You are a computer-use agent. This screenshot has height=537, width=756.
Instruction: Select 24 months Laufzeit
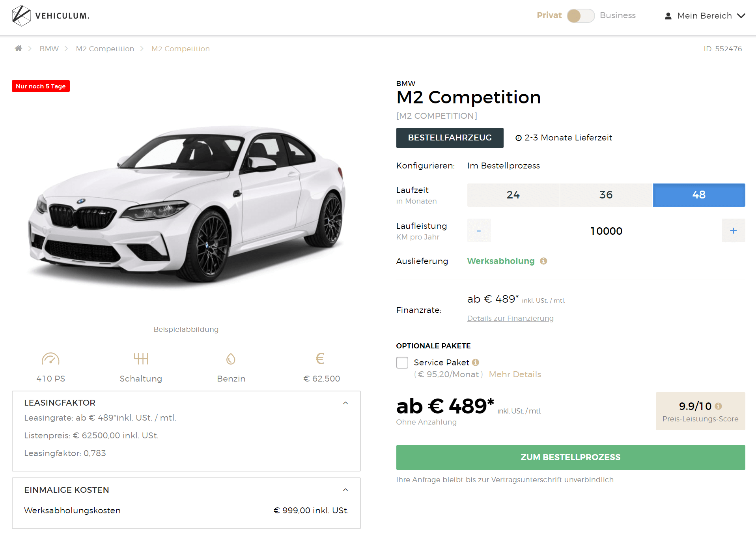coord(513,195)
